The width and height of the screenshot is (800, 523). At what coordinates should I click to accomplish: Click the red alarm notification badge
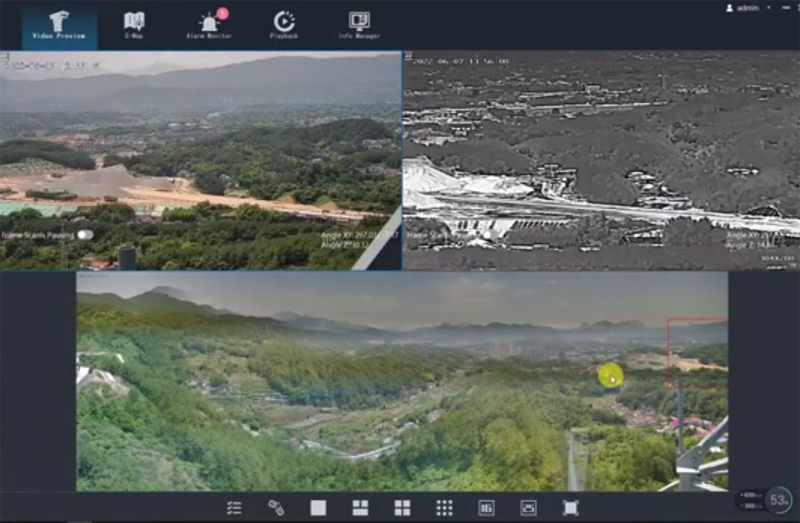(222, 13)
